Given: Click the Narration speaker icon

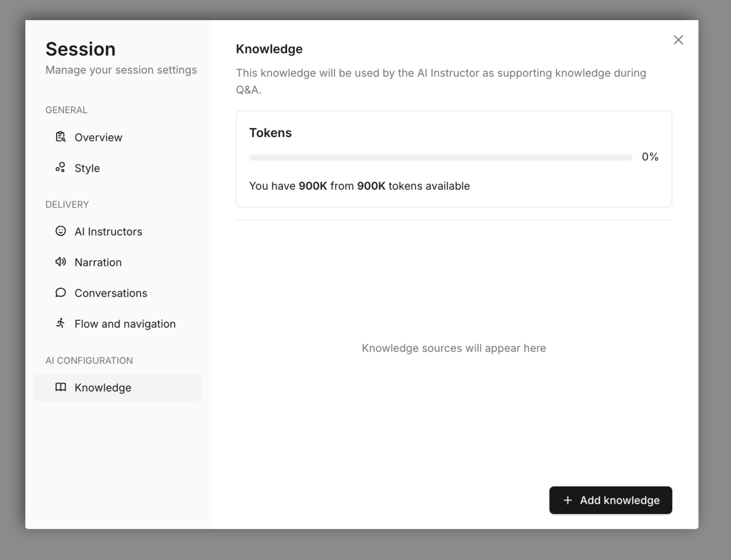Looking at the screenshot, I should 60,262.
